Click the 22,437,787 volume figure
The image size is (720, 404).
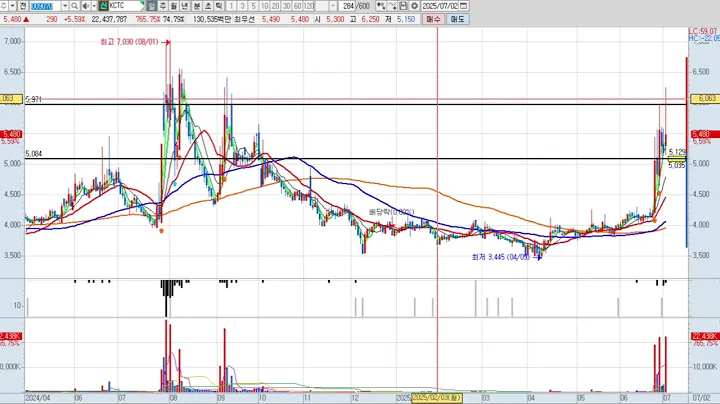tap(109, 19)
